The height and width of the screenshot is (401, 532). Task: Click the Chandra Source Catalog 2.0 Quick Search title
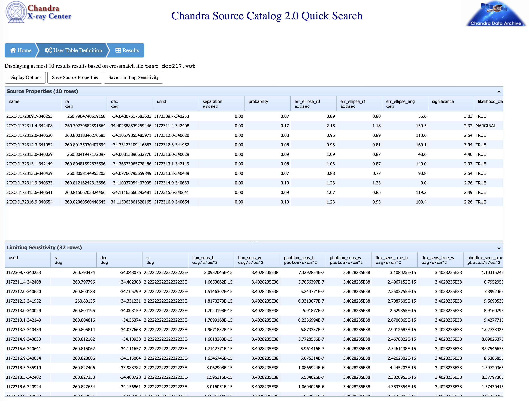[x=267, y=16]
